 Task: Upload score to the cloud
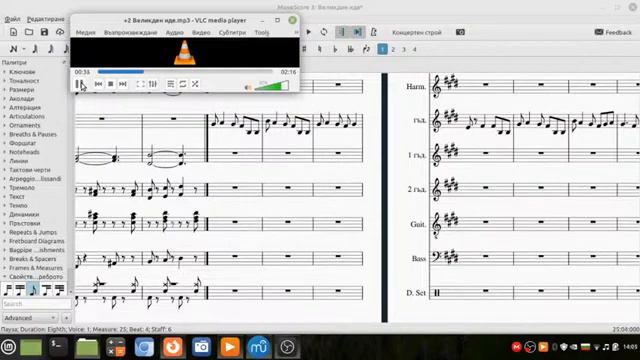point(60,32)
